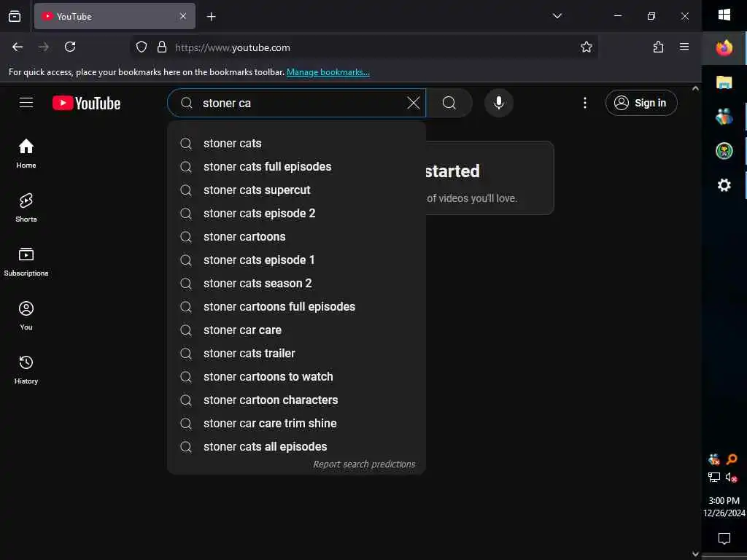Open Subscriptions from the sidebar

point(26,262)
